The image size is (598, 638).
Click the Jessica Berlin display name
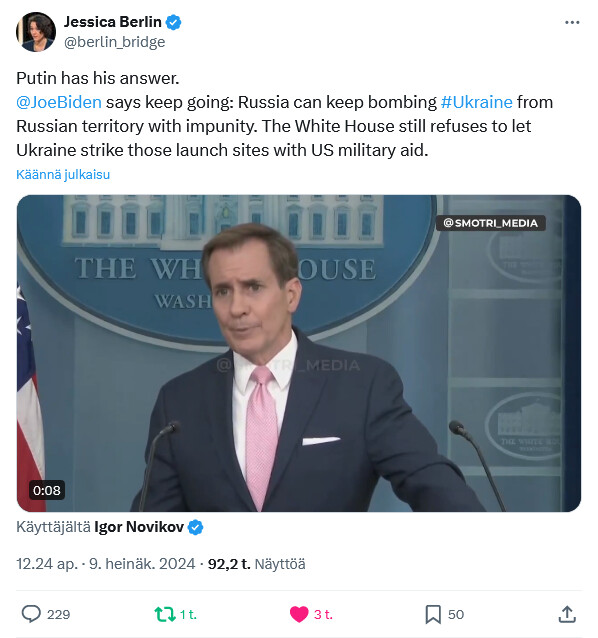(113, 22)
